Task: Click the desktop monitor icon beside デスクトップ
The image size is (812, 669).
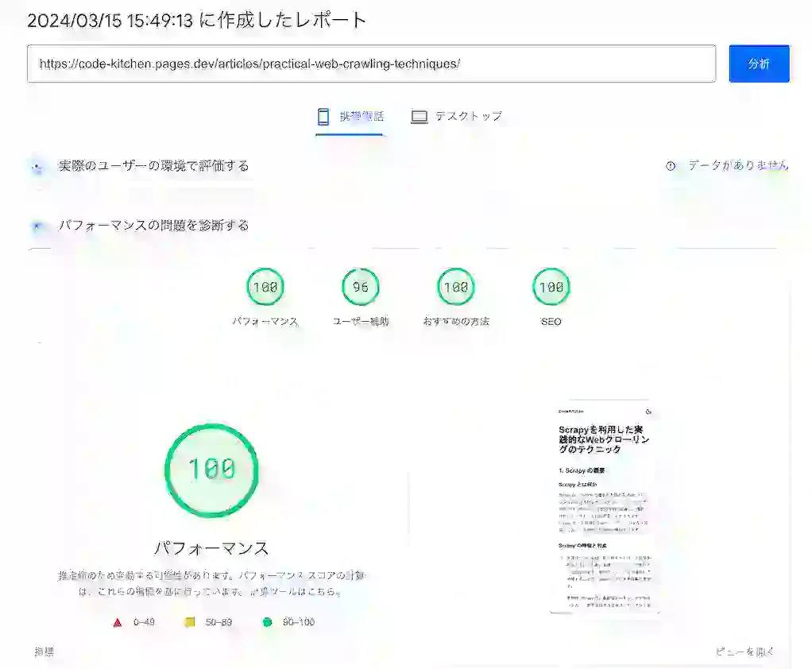Action: tap(418, 116)
